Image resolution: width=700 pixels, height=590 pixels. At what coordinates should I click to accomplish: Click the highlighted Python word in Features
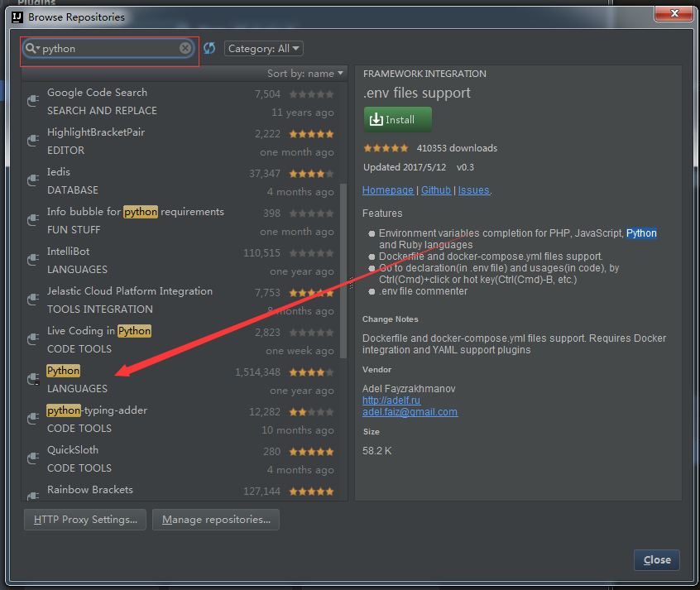641,233
